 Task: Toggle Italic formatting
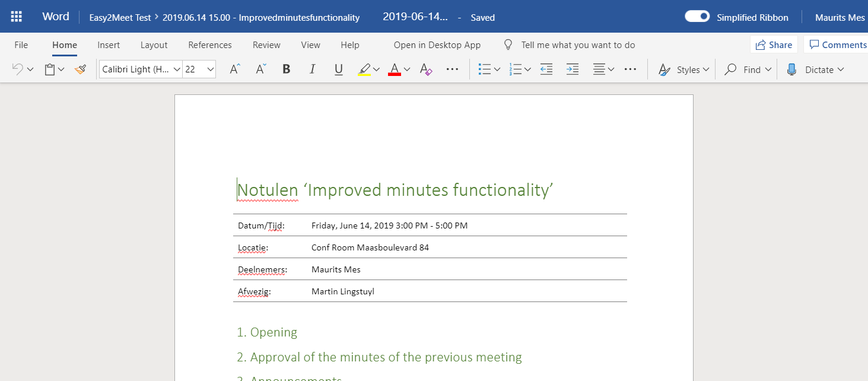click(313, 69)
